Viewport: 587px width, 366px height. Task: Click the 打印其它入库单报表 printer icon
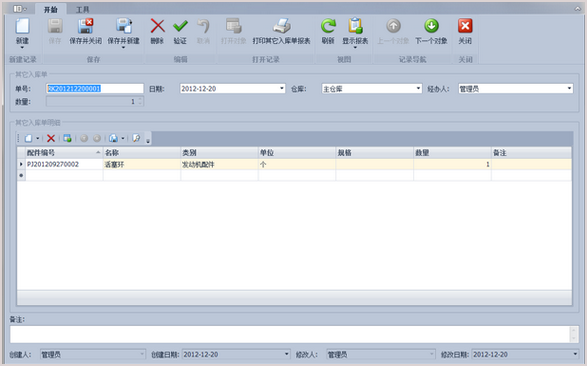[x=282, y=26]
